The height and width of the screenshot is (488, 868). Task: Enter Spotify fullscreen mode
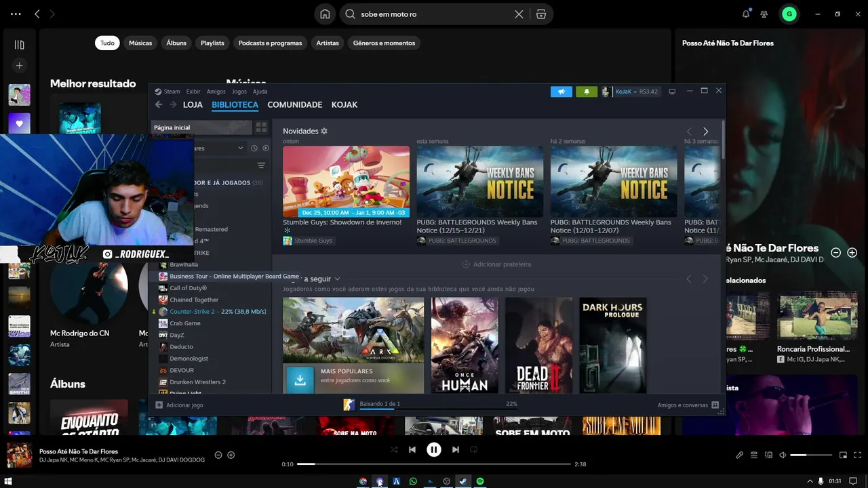click(857, 455)
